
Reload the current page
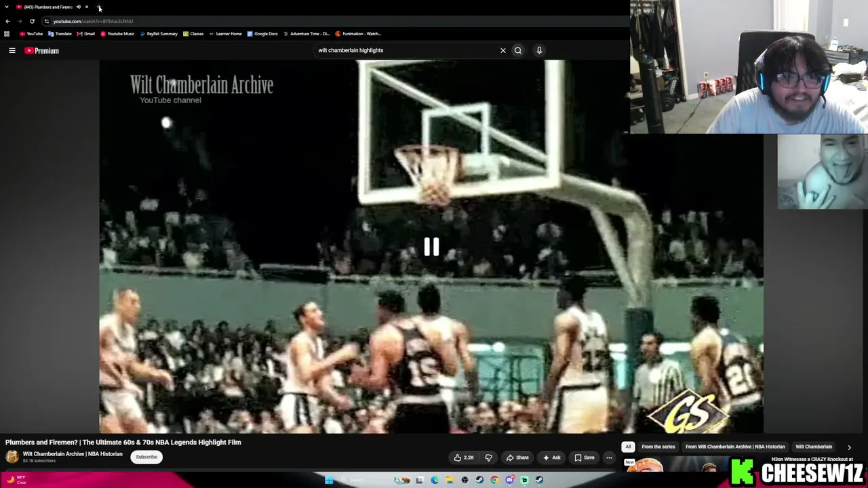tap(32, 21)
